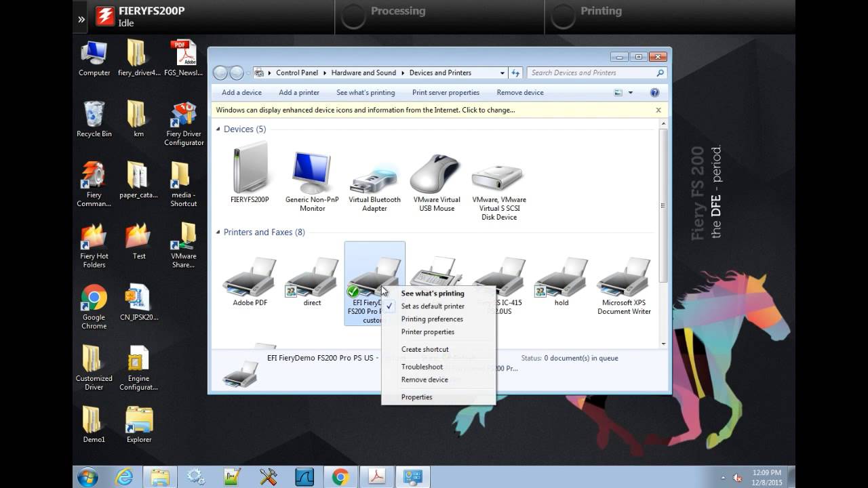
Task: Choose Printing preferences from context menu
Action: pos(432,319)
